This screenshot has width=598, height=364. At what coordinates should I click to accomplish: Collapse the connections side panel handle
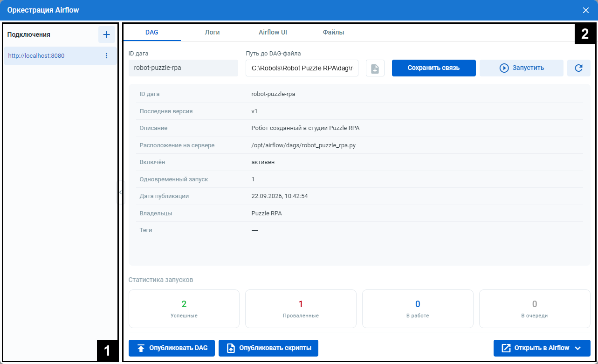coord(120,192)
